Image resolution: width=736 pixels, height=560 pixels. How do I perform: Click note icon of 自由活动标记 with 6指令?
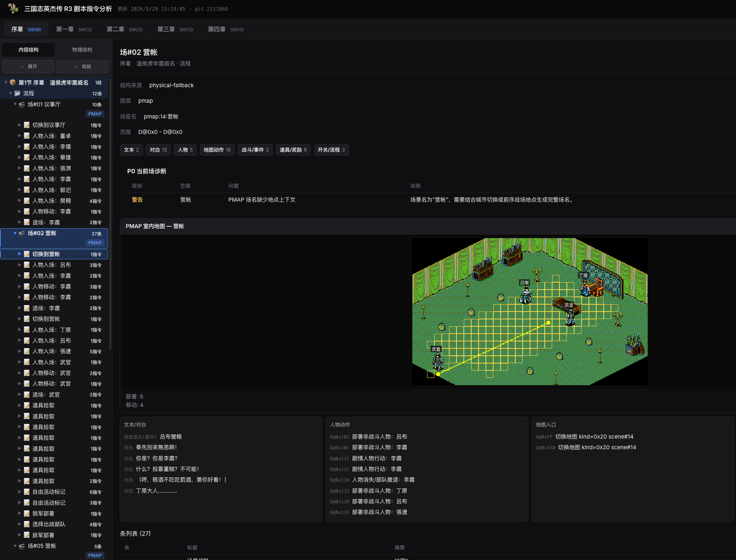27,492
